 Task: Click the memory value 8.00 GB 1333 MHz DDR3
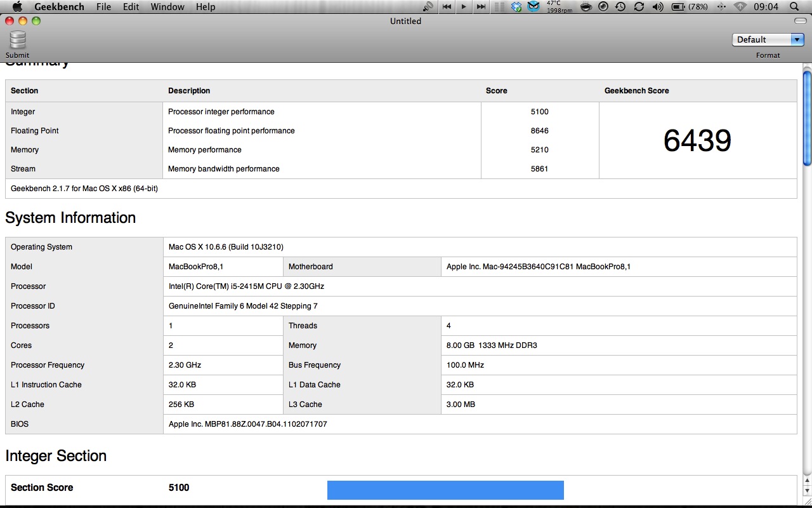pos(492,345)
